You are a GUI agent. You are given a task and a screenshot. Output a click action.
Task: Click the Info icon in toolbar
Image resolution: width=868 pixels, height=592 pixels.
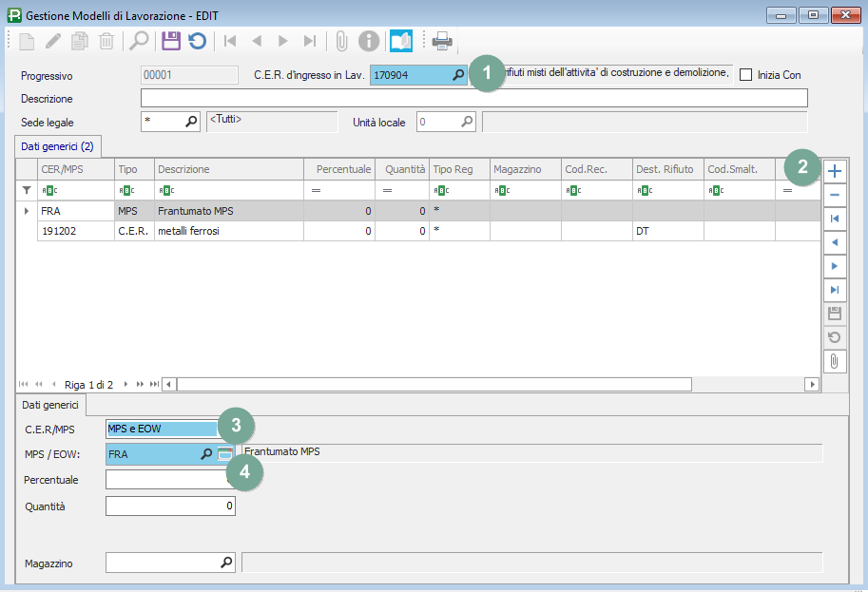pos(369,41)
